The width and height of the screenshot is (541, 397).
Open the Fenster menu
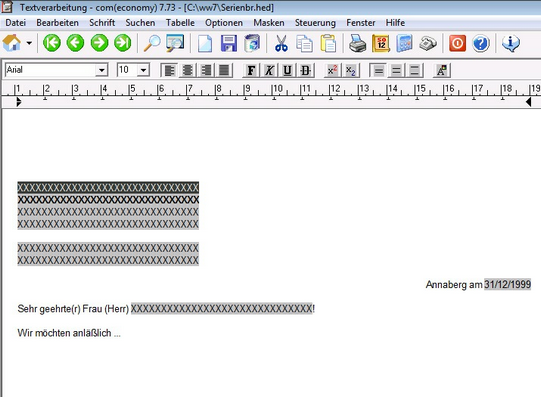point(361,23)
